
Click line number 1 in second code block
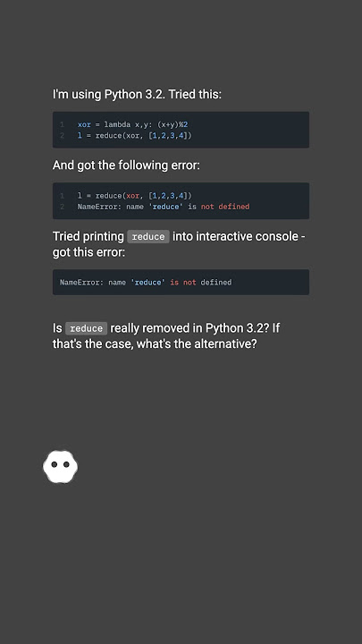pos(62,196)
